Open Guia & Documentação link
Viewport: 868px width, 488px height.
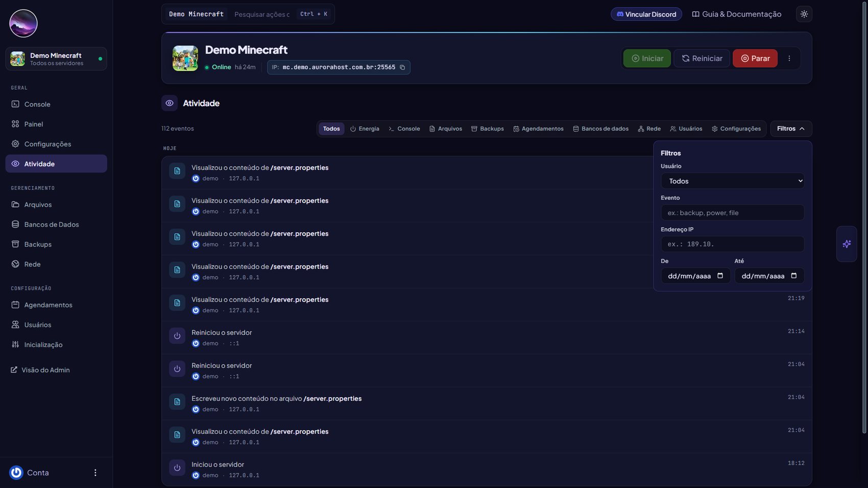coord(736,14)
